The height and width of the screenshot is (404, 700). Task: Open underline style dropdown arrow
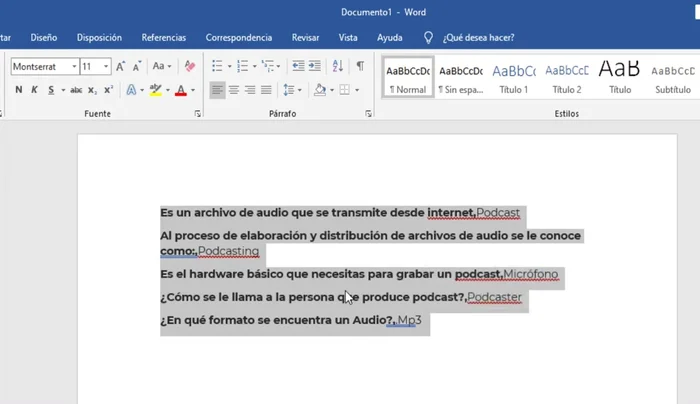(63, 90)
